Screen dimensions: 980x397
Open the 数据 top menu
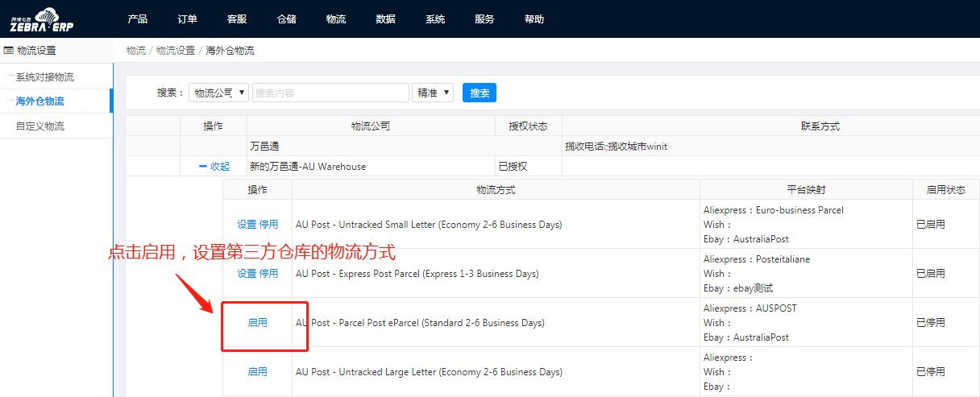click(x=385, y=19)
